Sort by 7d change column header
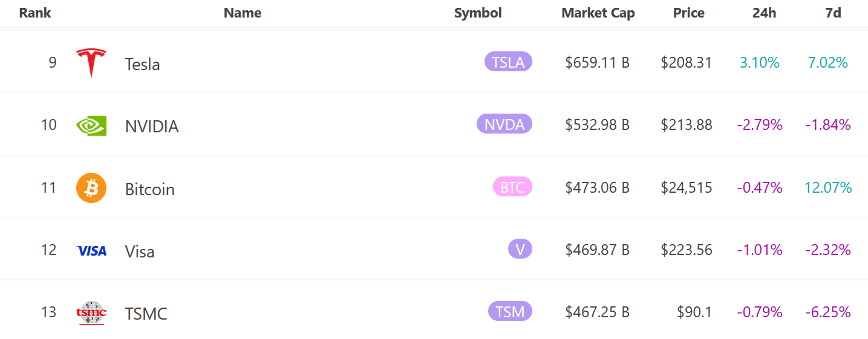Viewport: 868px width, 339px height. click(833, 13)
